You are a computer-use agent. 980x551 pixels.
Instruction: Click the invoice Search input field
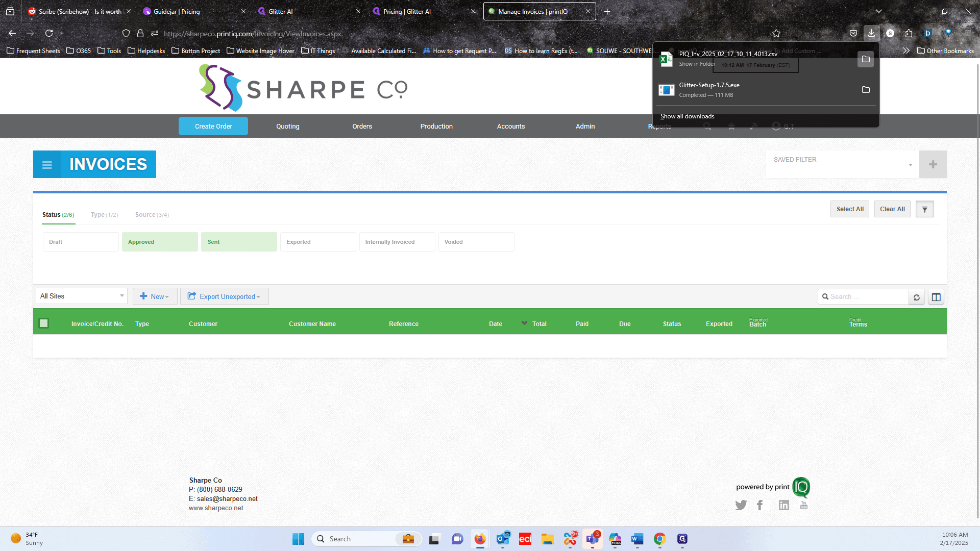[864, 297]
